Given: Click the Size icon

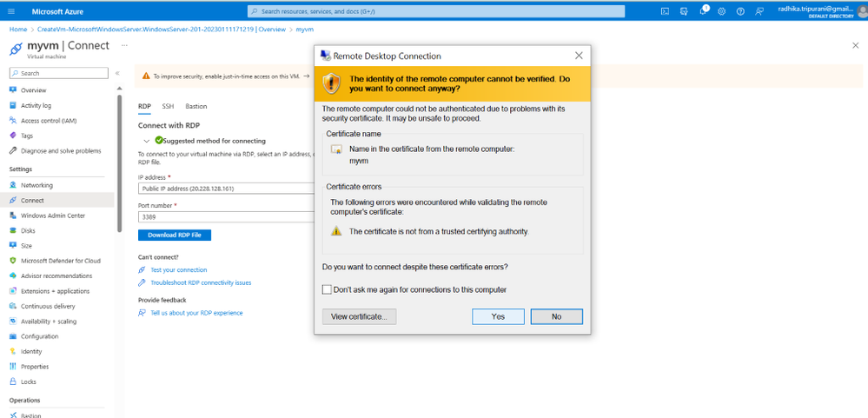Looking at the screenshot, I should pyautogui.click(x=13, y=245).
